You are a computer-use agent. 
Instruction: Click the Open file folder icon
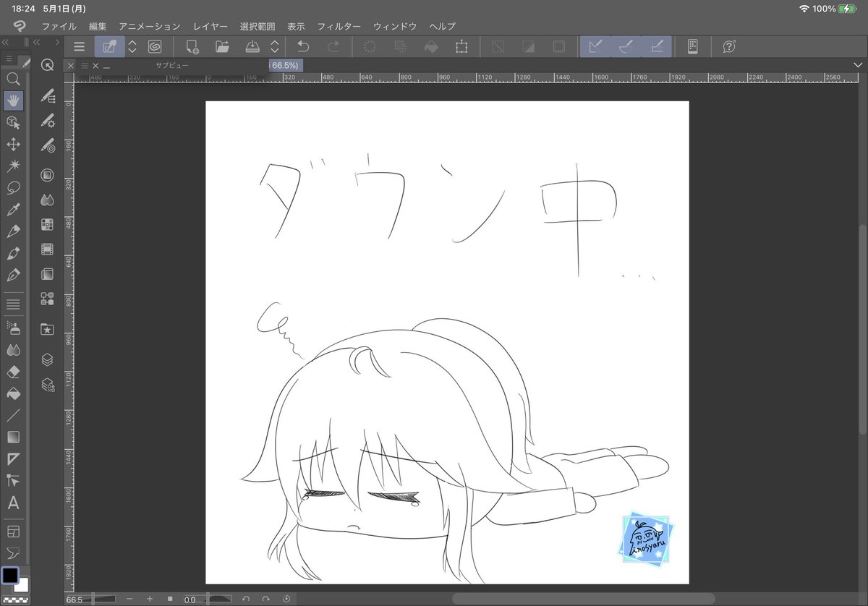tap(223, 46)
